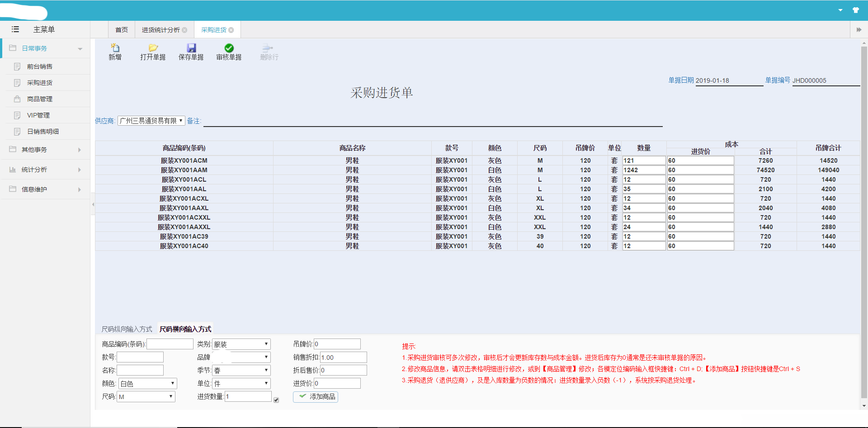The height and width of the screenshot is (428, 868).
Task: Click the 进货数量 input box
Action: [x=248, y=397]
